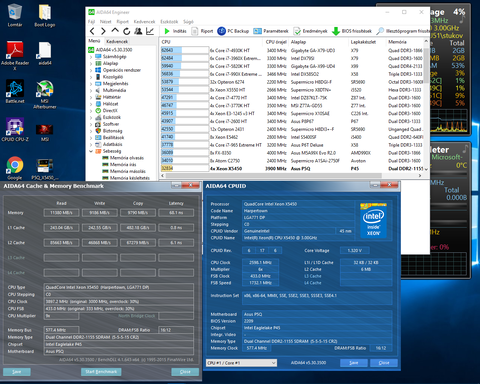Screen dimensions: 480x384
Task: Open the Battle.net desktop icon
Action: pyautogui.click(x=15, y=91)
